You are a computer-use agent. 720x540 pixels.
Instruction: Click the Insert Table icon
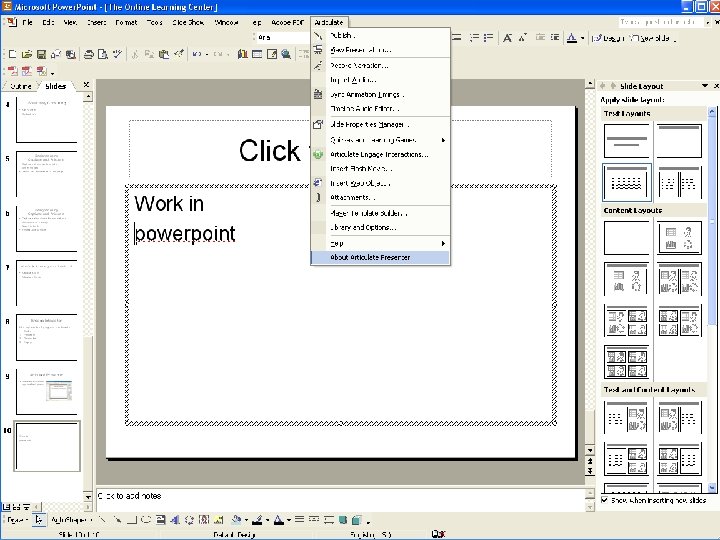coord(257,54)
